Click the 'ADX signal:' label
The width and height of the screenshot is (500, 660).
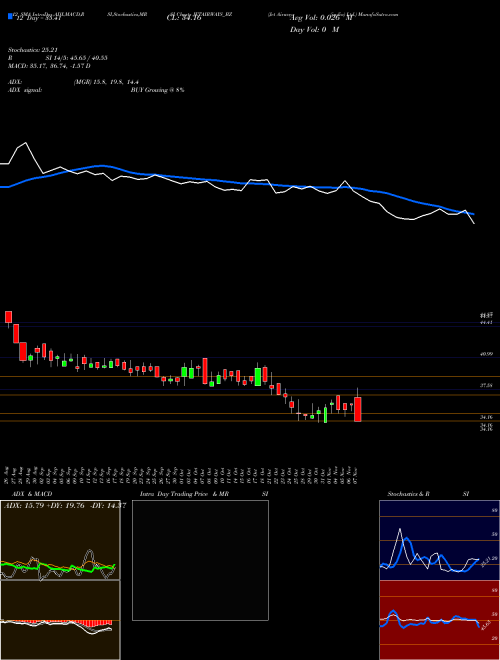(x=25, y=90)
